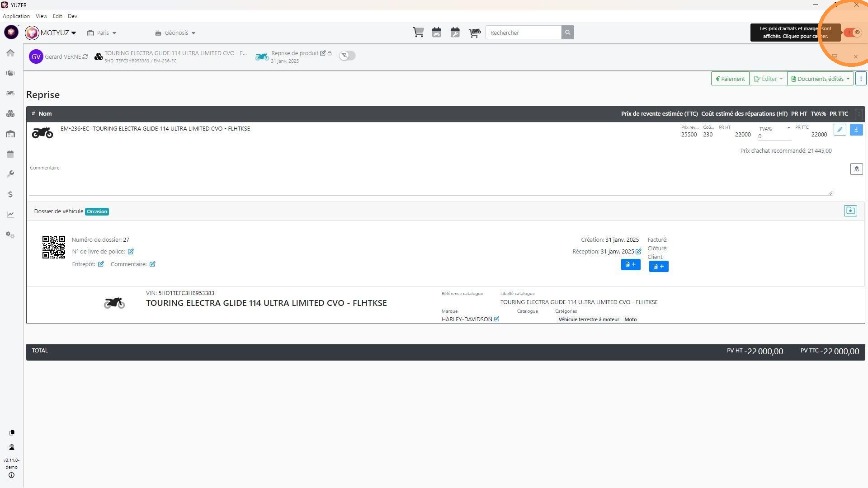The image size is (868, 488).
Task: Open the wrench workshop icon in sidebar
Action: click(10, 174)
